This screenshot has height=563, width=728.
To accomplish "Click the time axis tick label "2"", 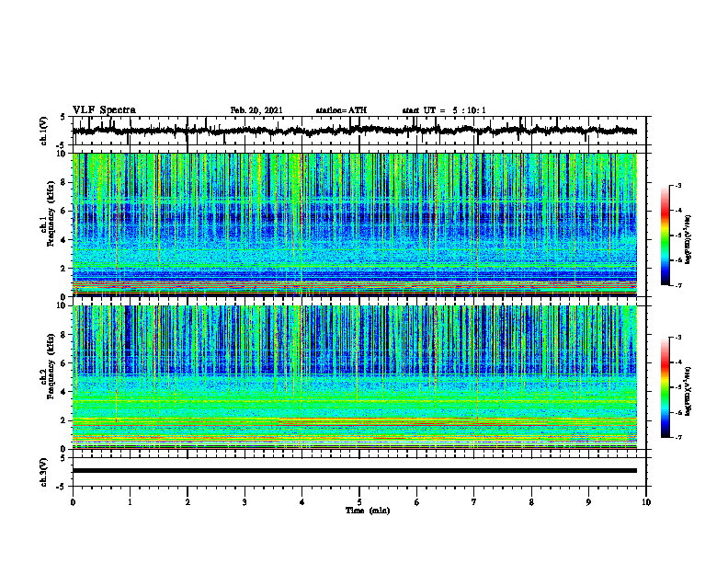I will click(188, 502).
